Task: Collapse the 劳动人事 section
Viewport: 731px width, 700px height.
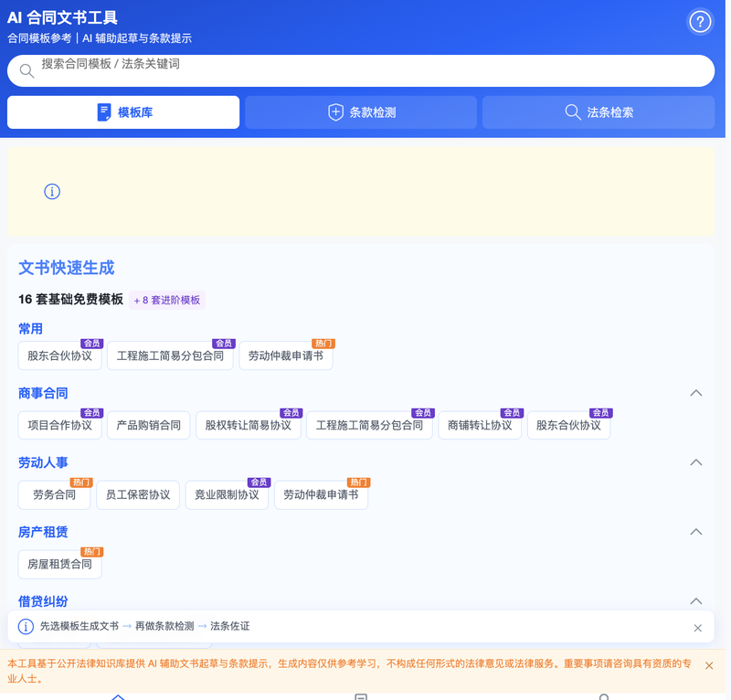Action: click(x=695, y=462)
